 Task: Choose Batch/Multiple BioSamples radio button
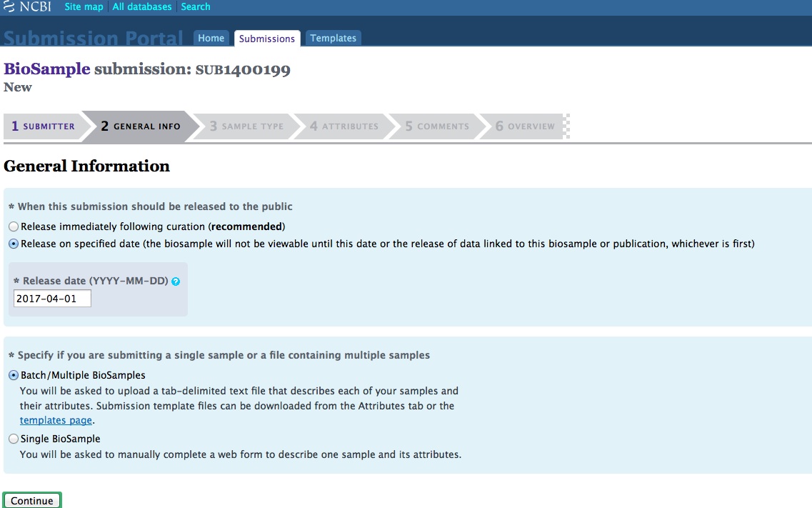[x=14, y=375]
